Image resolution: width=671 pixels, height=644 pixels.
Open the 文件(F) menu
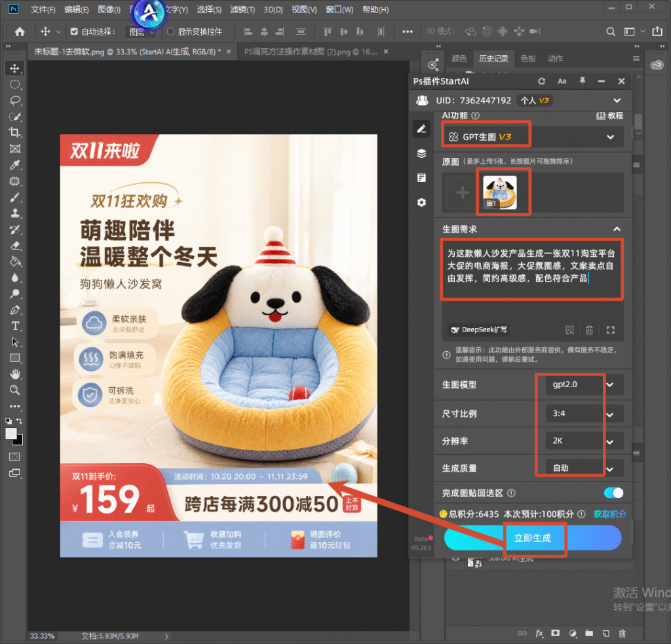click(43, 9)
